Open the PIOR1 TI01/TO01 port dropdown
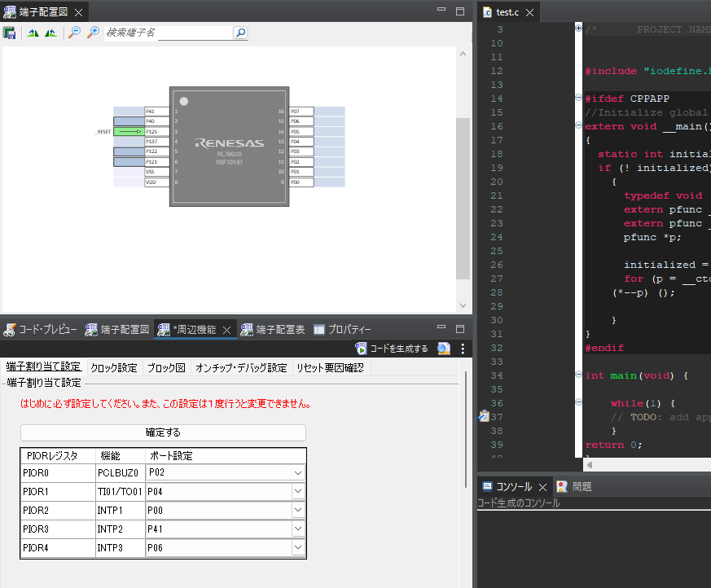This screenshot has width=711, height=588. pyautogui.click(x=297, y=492)
